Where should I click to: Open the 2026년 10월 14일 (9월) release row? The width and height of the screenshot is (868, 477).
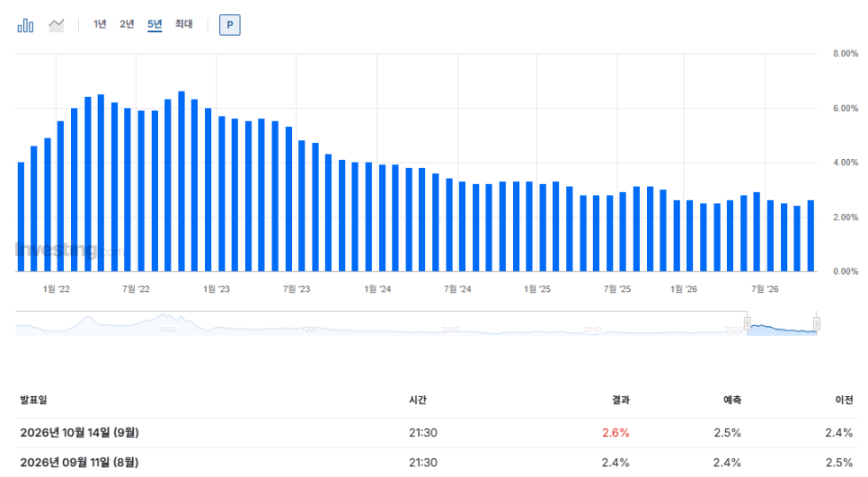point(436,433)
